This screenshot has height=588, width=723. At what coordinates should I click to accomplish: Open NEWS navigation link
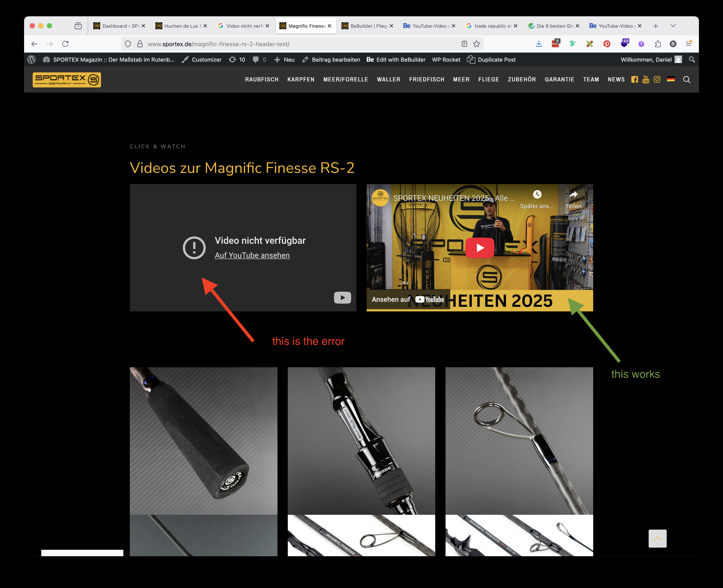point(616,80)
